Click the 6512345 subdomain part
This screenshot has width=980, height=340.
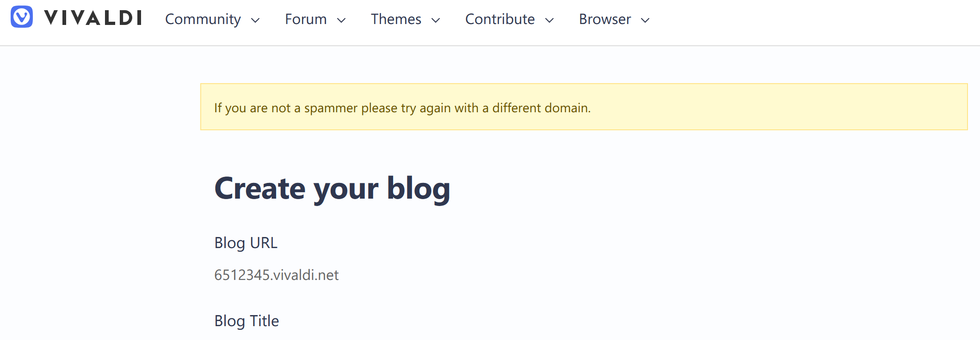click(242, 275)
